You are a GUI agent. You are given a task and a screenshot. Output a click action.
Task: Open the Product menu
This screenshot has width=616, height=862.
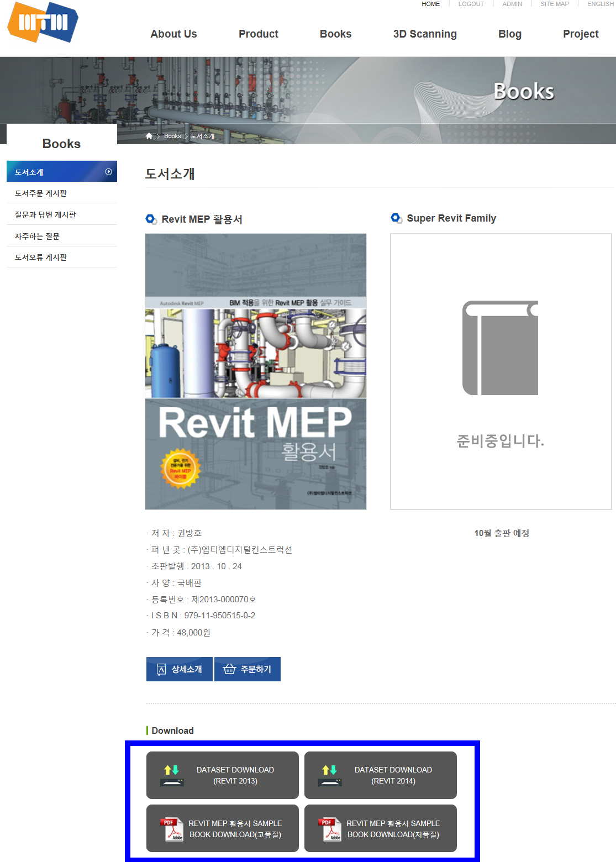tap(259, 34)
